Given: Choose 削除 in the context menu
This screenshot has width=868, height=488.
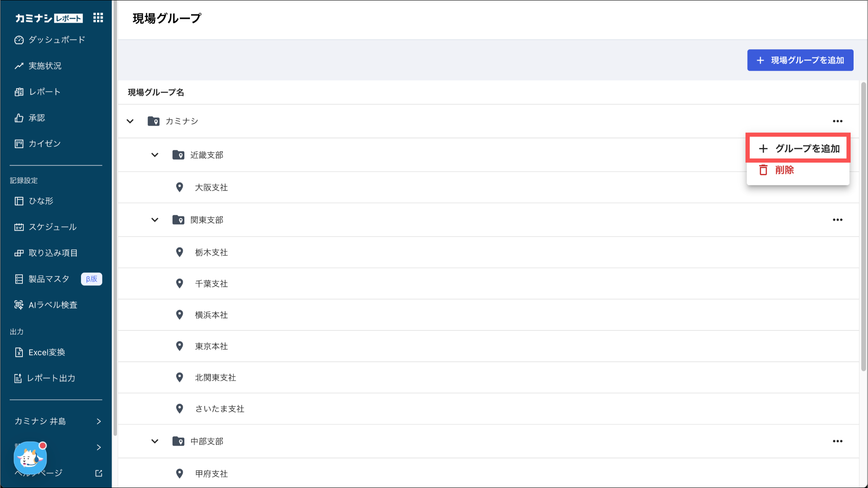Looking at the screenshot, I should [784, 170].
